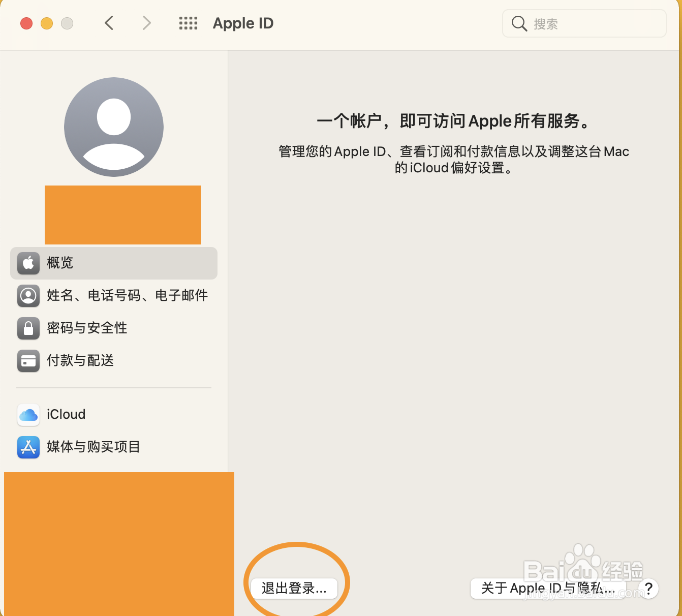Minimize window with the yellow button
The image size is (682, 616).
coord(47,23)
